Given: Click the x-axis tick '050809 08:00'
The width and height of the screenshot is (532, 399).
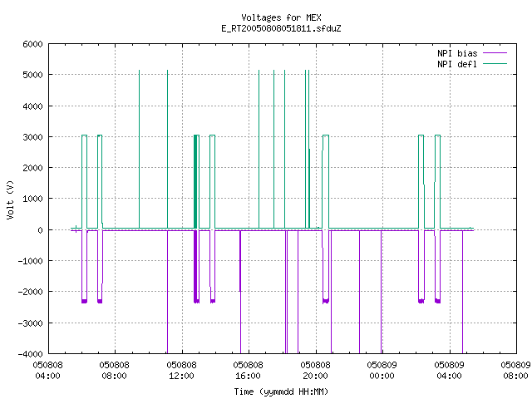Looking at the screenshot, I should click(x=515, y=371).
